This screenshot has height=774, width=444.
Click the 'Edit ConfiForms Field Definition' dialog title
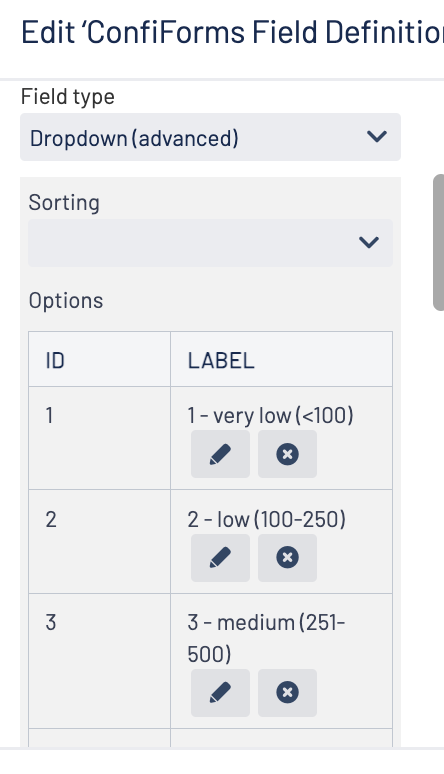(233, 33)
